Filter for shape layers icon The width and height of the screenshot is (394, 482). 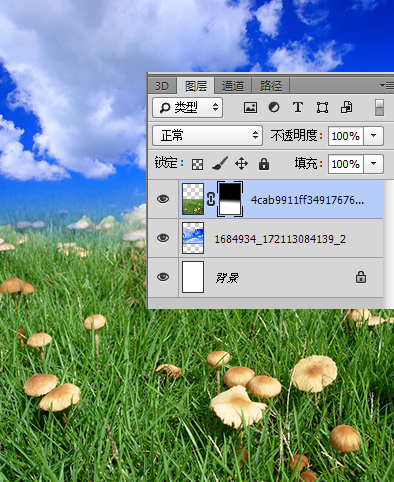click(322, 107)
